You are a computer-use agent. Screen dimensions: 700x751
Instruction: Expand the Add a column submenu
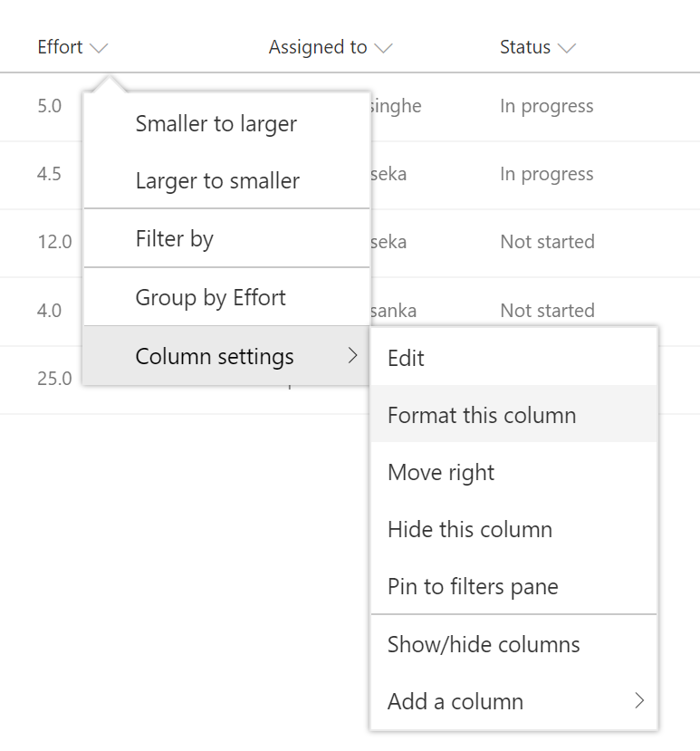pyautogui.click(x=455, y=701)
